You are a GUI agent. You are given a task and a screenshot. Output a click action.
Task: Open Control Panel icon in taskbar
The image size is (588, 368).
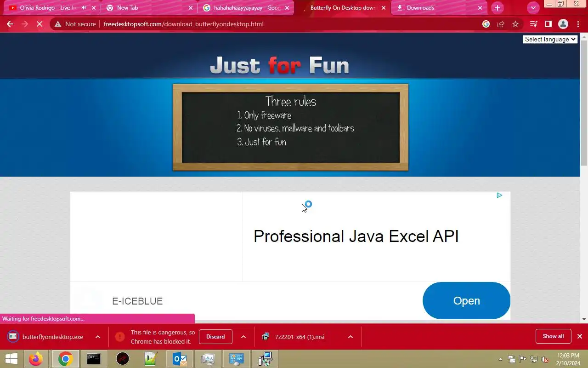click(237, 359)
